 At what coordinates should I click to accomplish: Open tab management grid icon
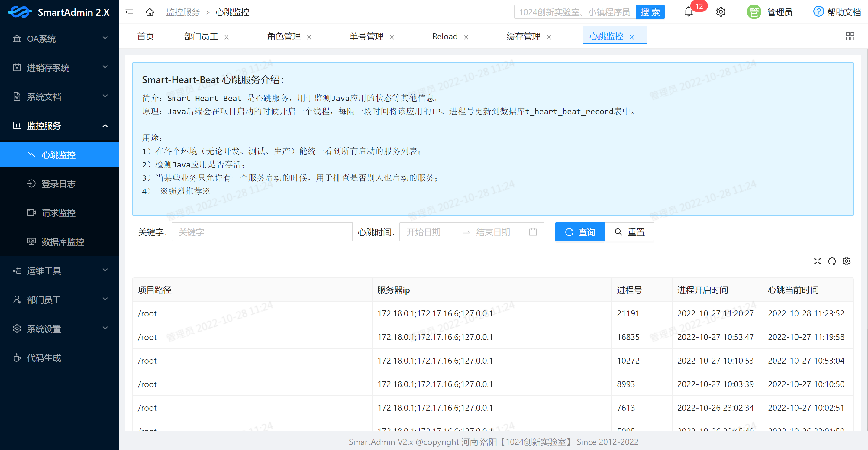850,36
